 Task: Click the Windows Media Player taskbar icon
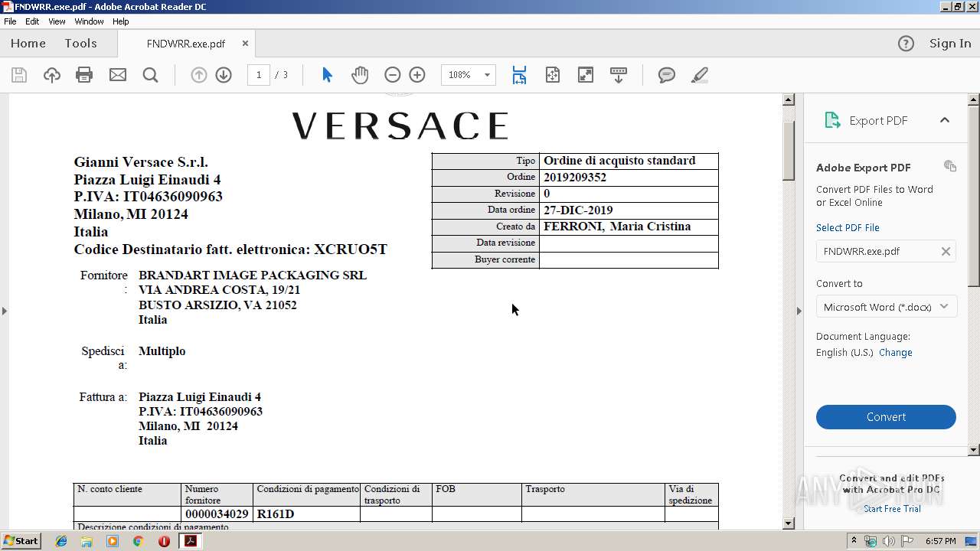pyautogui.click(x=113, y=541)
